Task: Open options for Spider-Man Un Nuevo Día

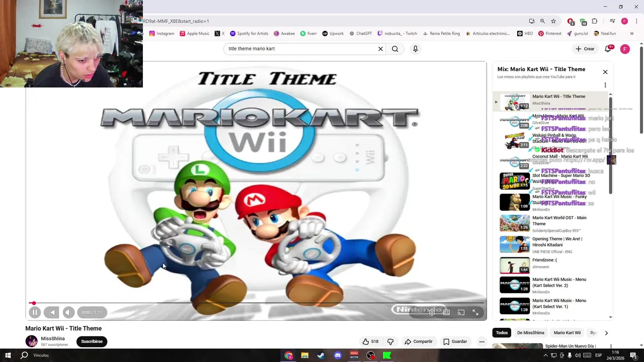Action: [611, 346]
